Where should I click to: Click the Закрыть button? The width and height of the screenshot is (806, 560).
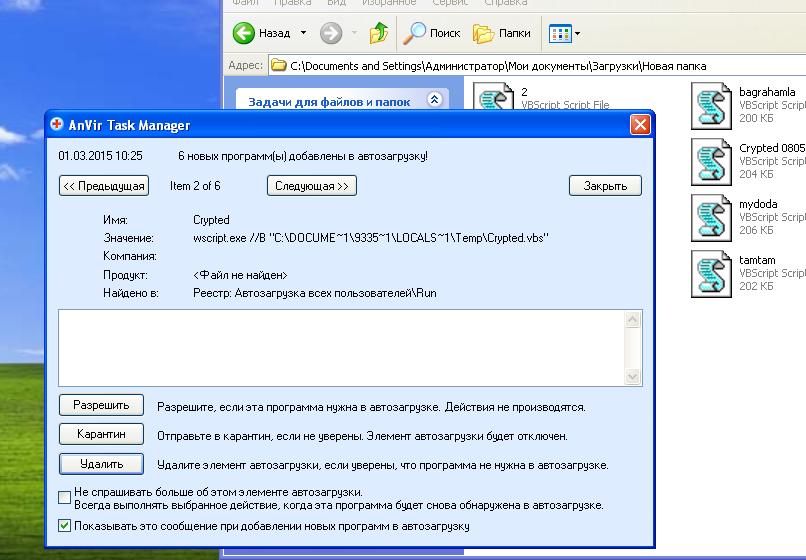605,186
